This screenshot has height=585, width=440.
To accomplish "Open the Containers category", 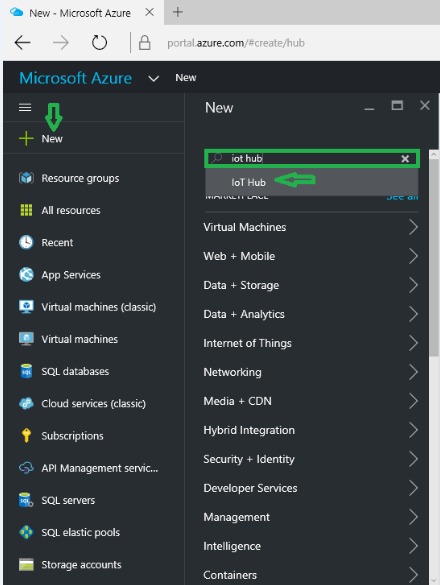I will pyautogui.click(x=311, y=575).
